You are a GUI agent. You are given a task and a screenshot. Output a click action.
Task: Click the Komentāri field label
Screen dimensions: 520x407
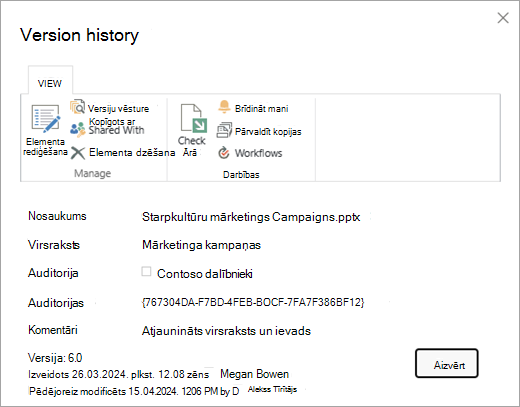click(x=53, y=330)
